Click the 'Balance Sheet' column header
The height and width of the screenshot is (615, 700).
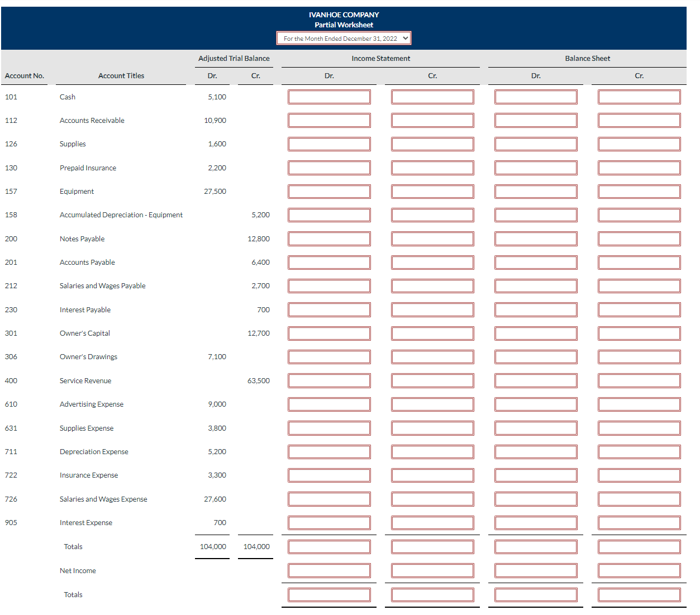(588, 59)
